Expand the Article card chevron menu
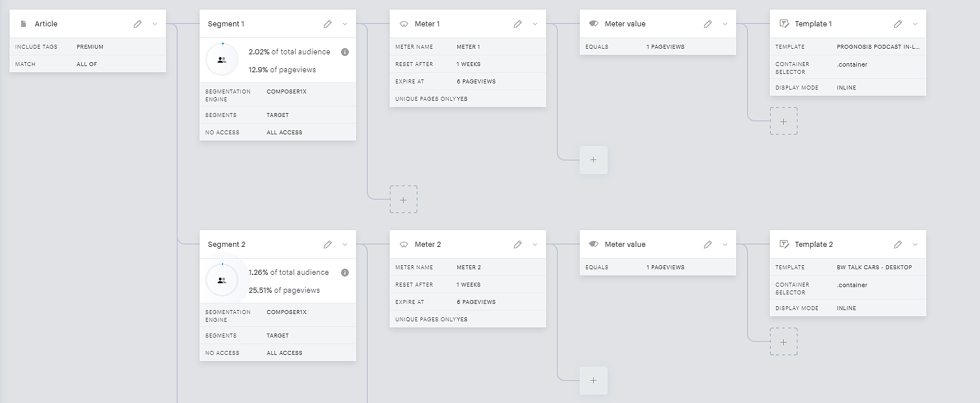980x403 pixels. point(155,24)
